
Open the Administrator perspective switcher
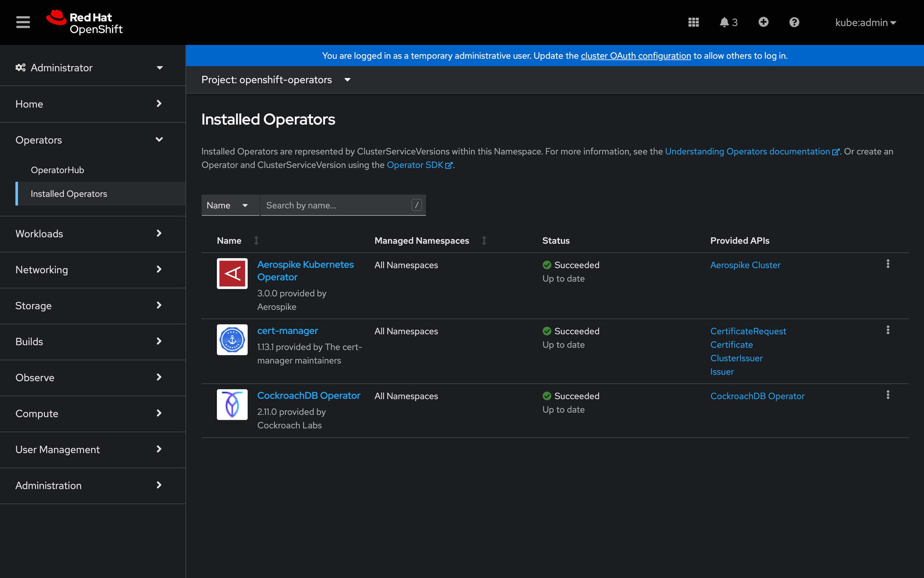click(x=89, y=67)
